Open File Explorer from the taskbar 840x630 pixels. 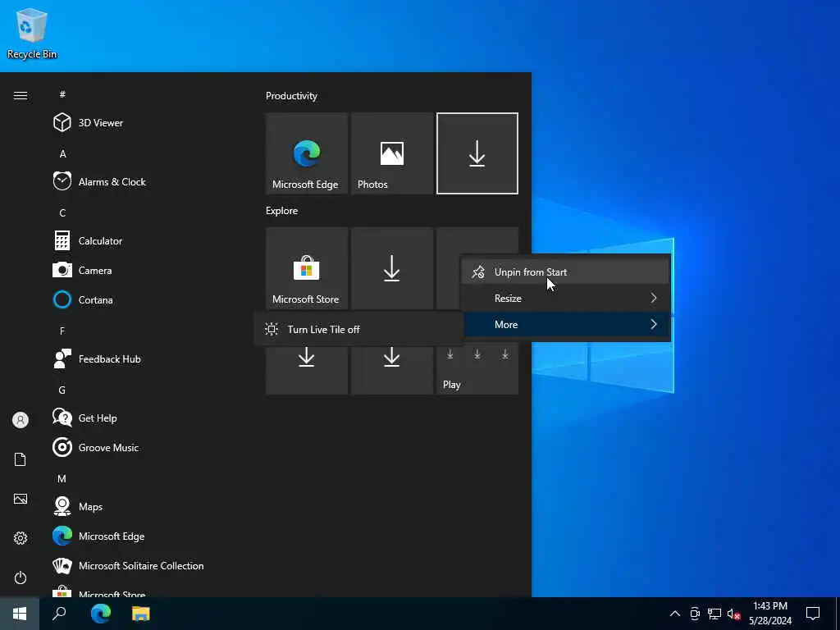point(141,614)
